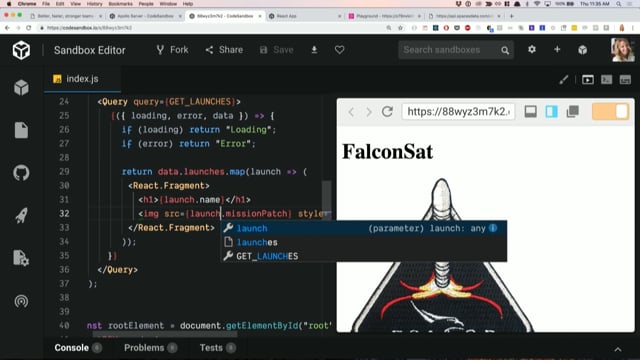This screenshot has width=640, height=360.
Task: Open the Live broadcast sidebar icon
Action: coord(21,301)
